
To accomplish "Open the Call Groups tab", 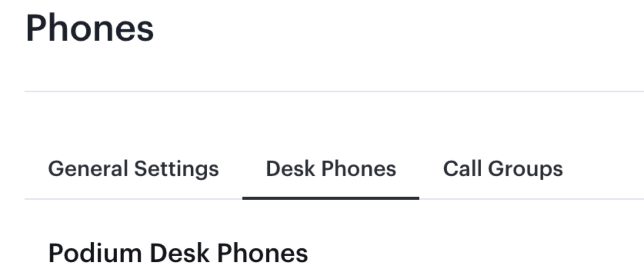I will click(x=503, y=169).
